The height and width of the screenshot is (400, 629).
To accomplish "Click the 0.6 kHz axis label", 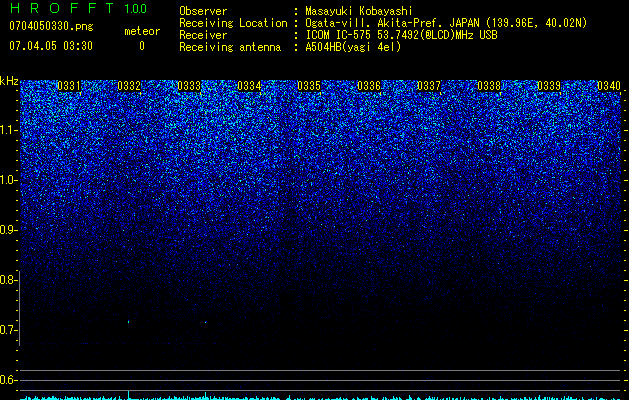I will click(x=8, y=380).
